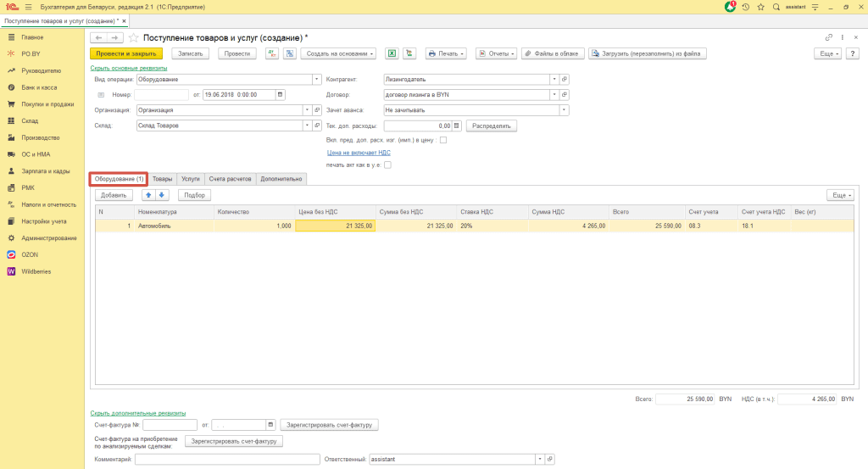Focus Счет-фактура № input field
This screenshot has height=469, width=868.
pyautogui.click(x=170, y=425)
